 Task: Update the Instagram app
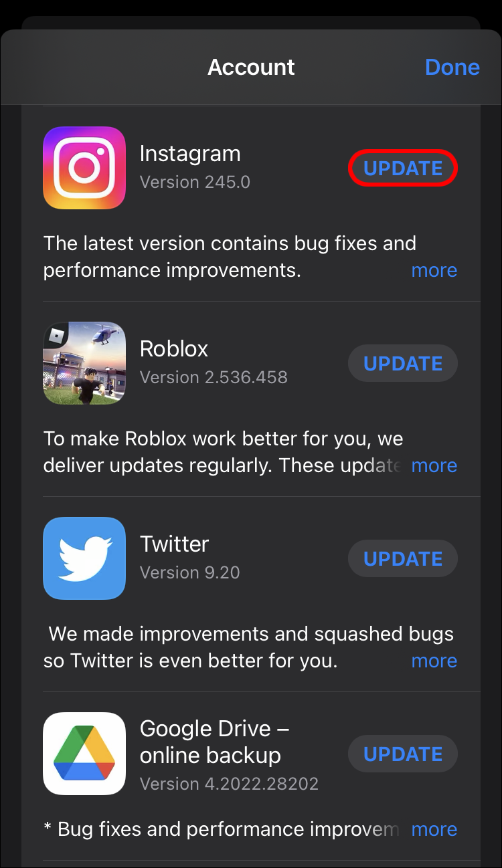click(x=403, y=169)
